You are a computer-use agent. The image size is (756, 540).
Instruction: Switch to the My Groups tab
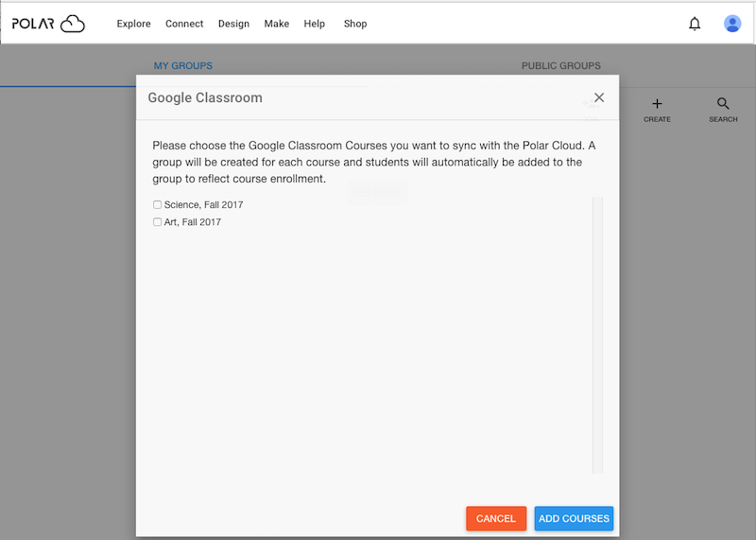pyautogui.click(x=182, y=65)
